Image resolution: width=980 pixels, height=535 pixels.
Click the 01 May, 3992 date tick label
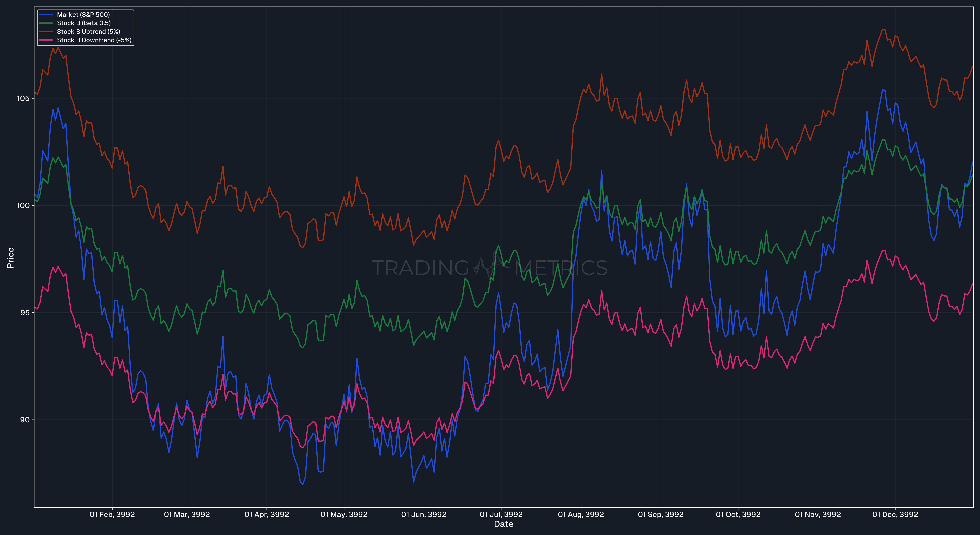coord(344,514)
